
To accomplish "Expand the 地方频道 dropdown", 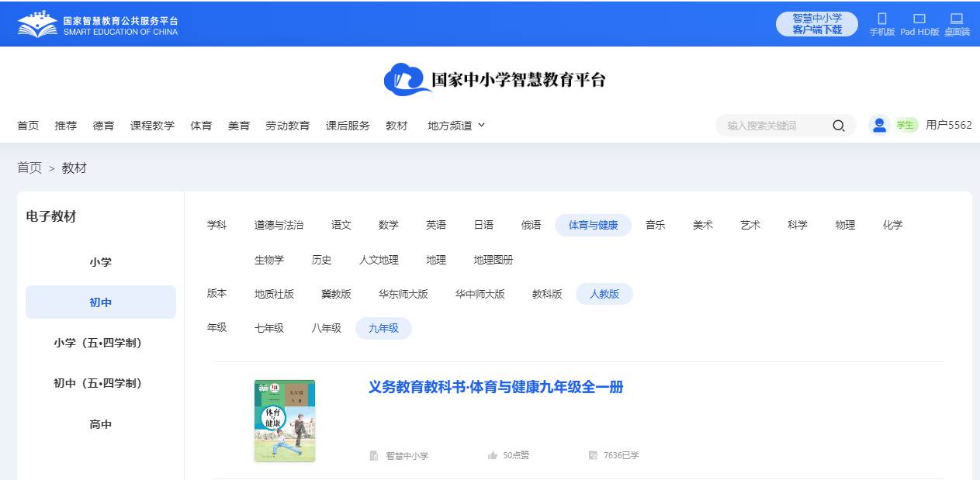I will [456, 126].
